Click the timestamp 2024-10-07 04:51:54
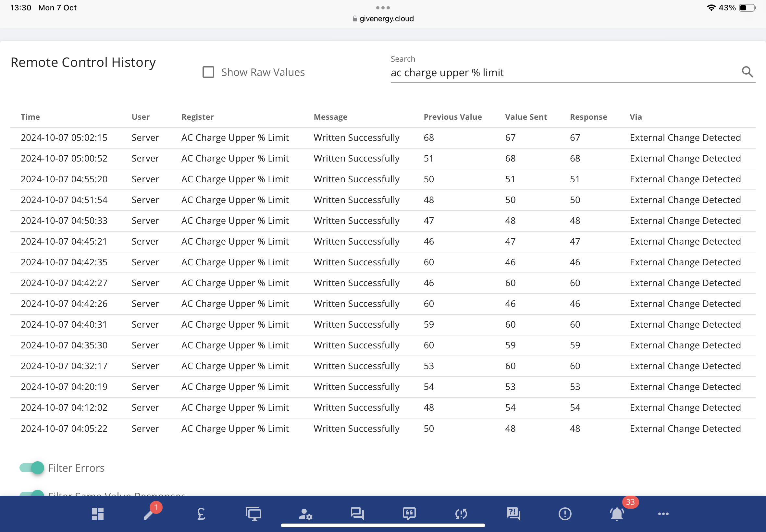 pyautogui.click(x=64, y=200)
